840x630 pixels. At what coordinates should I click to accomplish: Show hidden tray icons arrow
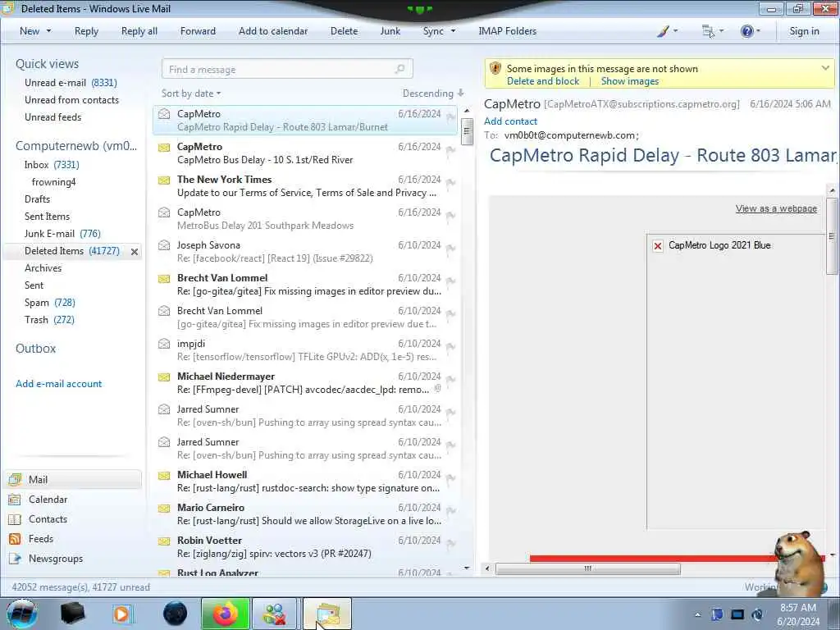[x=697, y=614]
